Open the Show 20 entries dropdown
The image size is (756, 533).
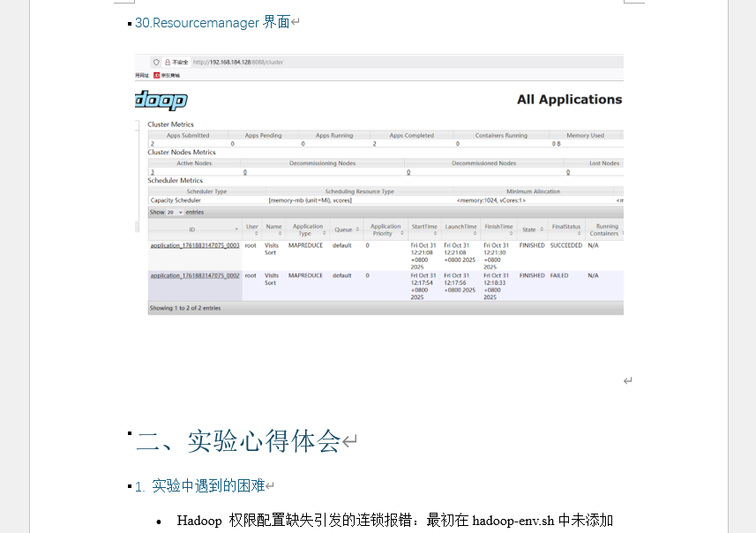174,213
